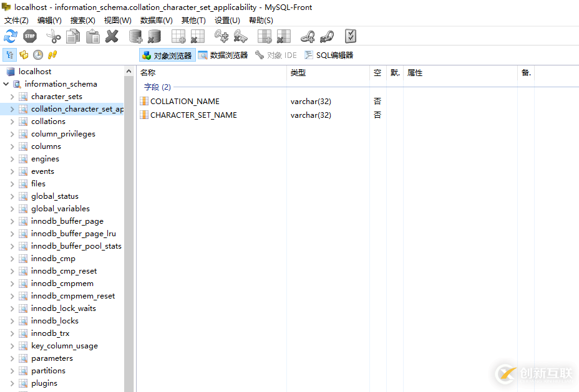The height and width of the screenshot is (392, 579).
Task: Expand the collations table node
Action: (x=12, y=122)
